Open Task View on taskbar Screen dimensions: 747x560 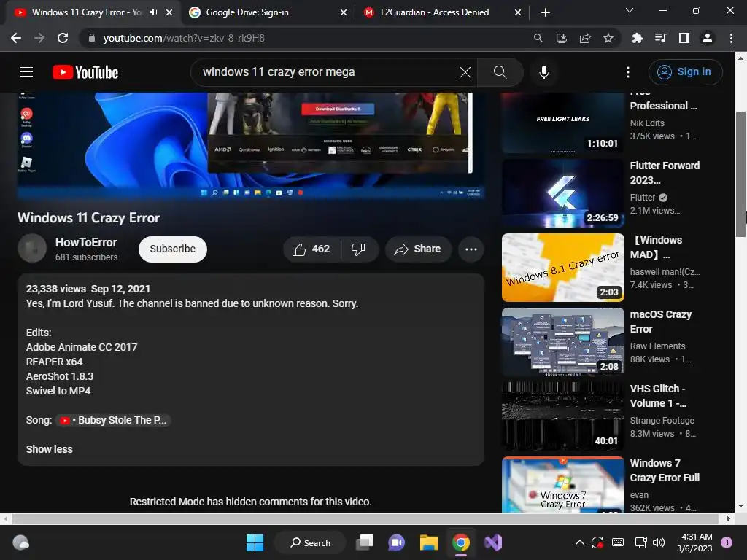(365, 542)
